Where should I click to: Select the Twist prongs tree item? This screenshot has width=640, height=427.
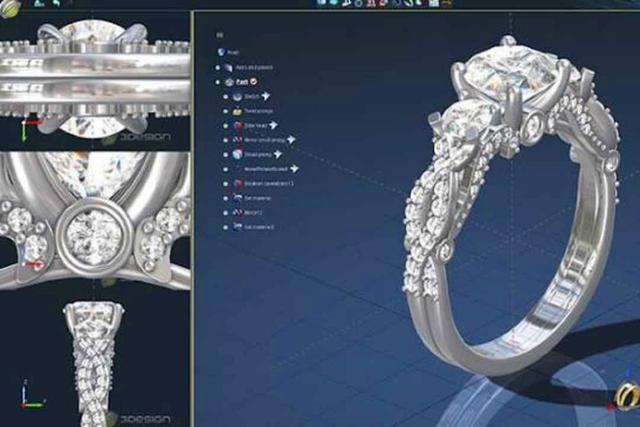point(258,112)
